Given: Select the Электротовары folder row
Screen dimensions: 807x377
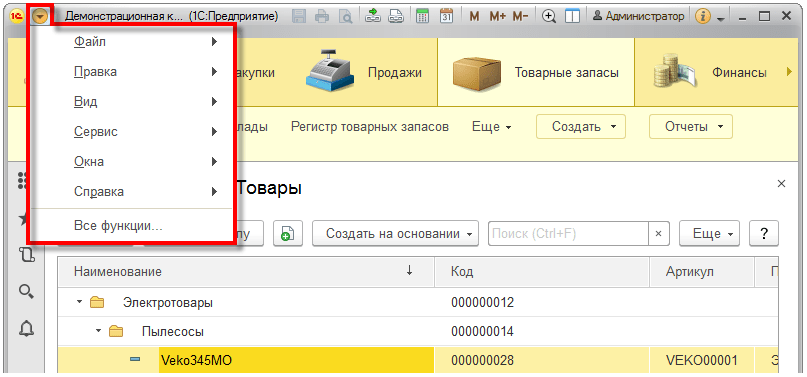Looking at the screenshot, I should coord(417,302).
